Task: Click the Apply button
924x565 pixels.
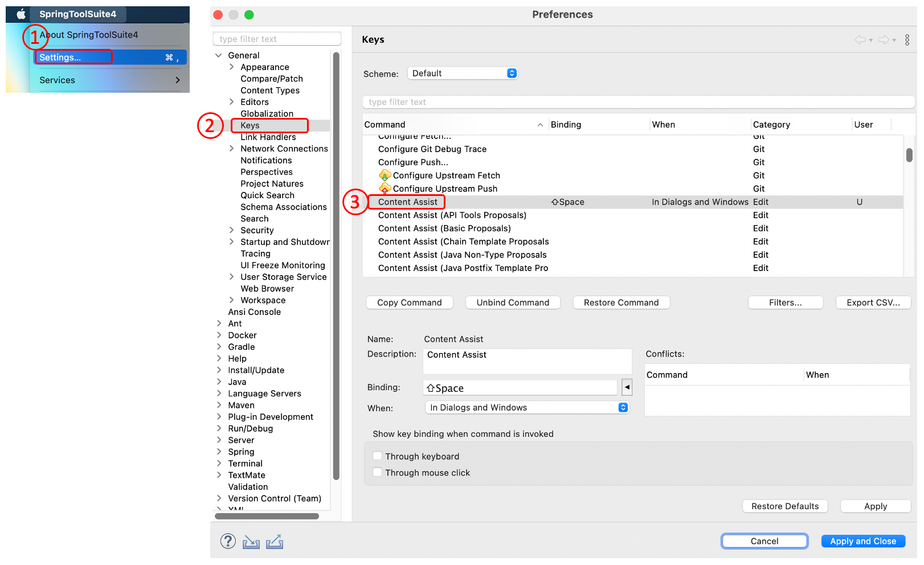Action: point(876,506)
